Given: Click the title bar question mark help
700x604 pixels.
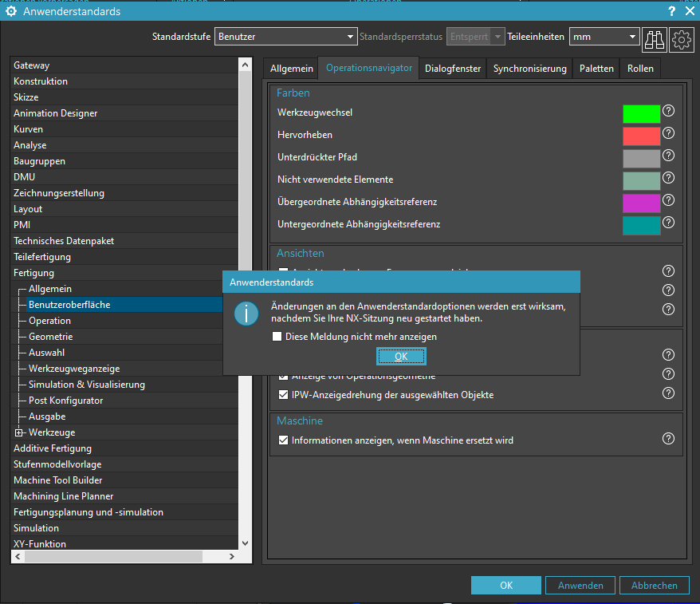Looking at the screenshot, I should (x=671, y=11).
